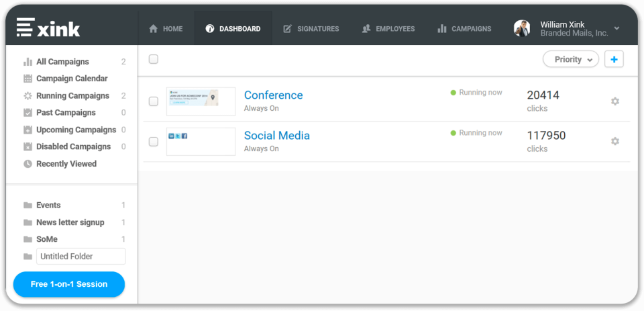Viewport: 644px width, 311px height.
Task: Open Campaign Calendar from the sidebar
Action: [71, 79]
